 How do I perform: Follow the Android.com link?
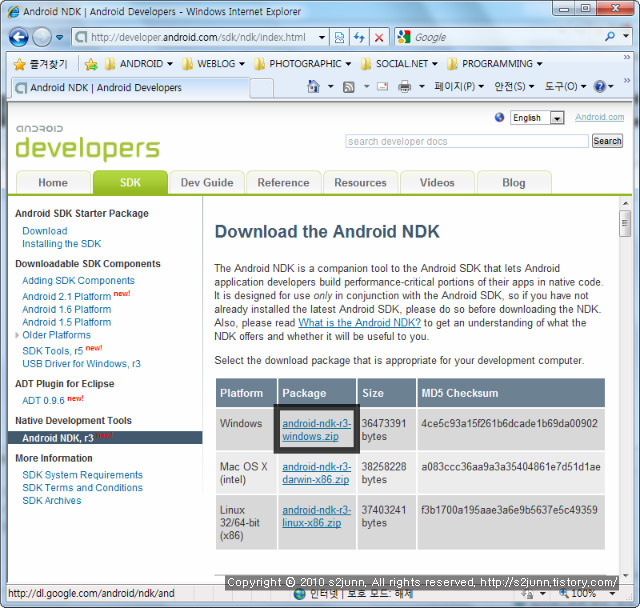tap(600, 117)
